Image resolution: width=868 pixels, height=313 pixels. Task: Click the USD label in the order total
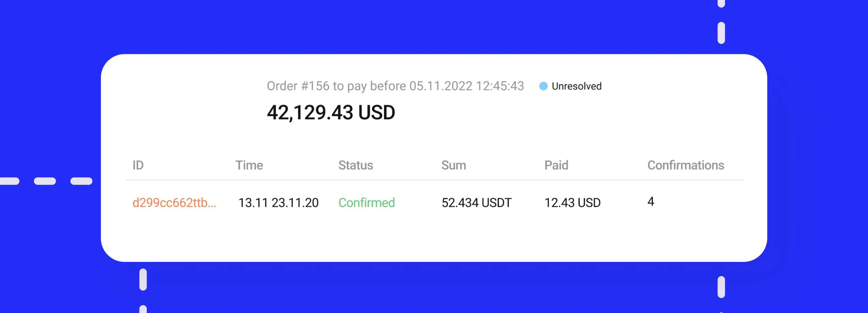pyautogui.click(x=376, y=113)
